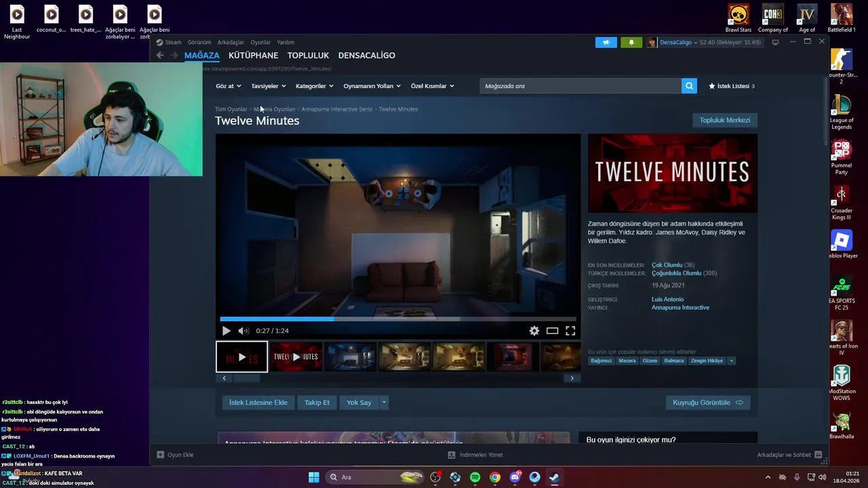The width and height of the screenshot is (868, 488).
Task: Open Last Neighbour desktop file
Action: click(x=17, y=22)
